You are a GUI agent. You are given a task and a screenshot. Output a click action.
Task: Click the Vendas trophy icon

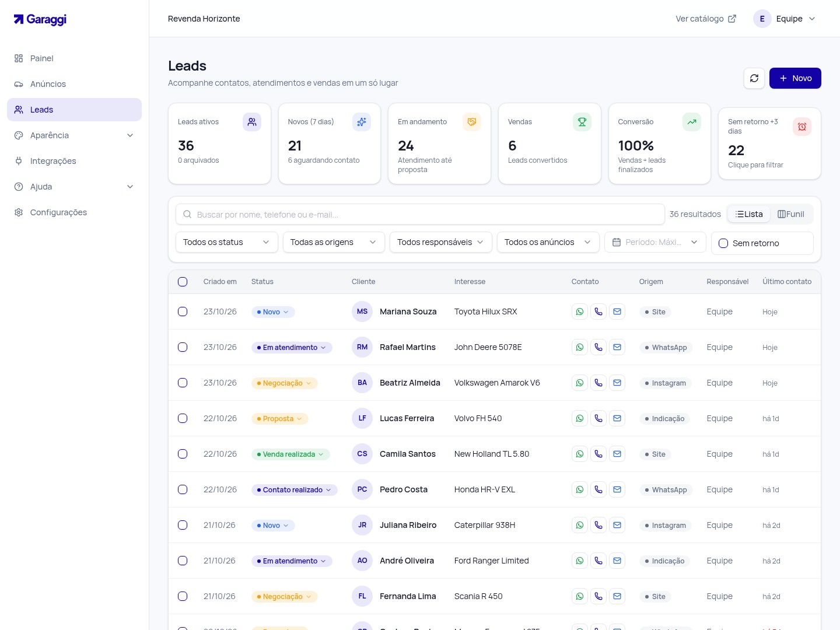coord(582,122)
